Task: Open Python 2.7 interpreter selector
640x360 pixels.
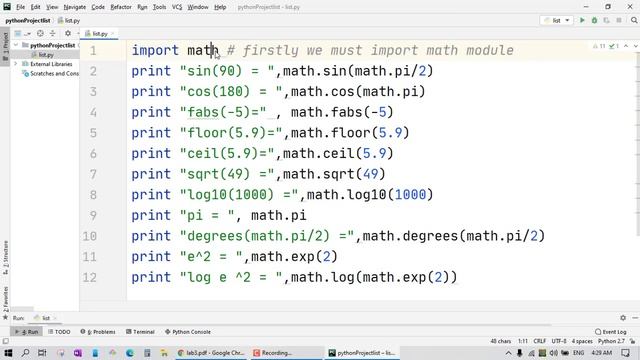Action: point(611,341)
